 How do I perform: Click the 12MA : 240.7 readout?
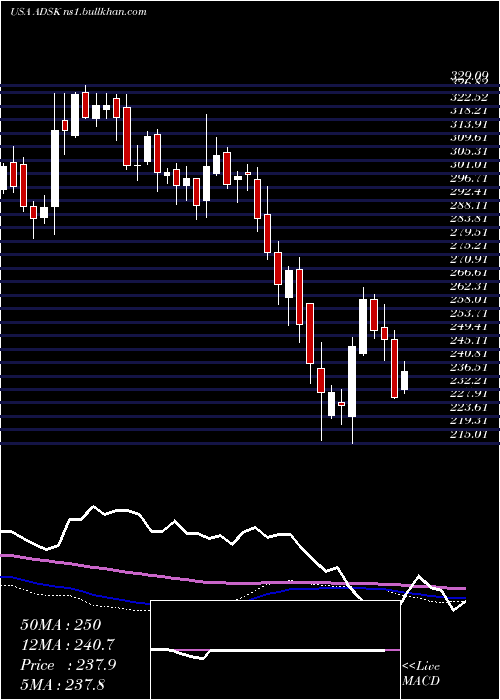tap(68, 645)
